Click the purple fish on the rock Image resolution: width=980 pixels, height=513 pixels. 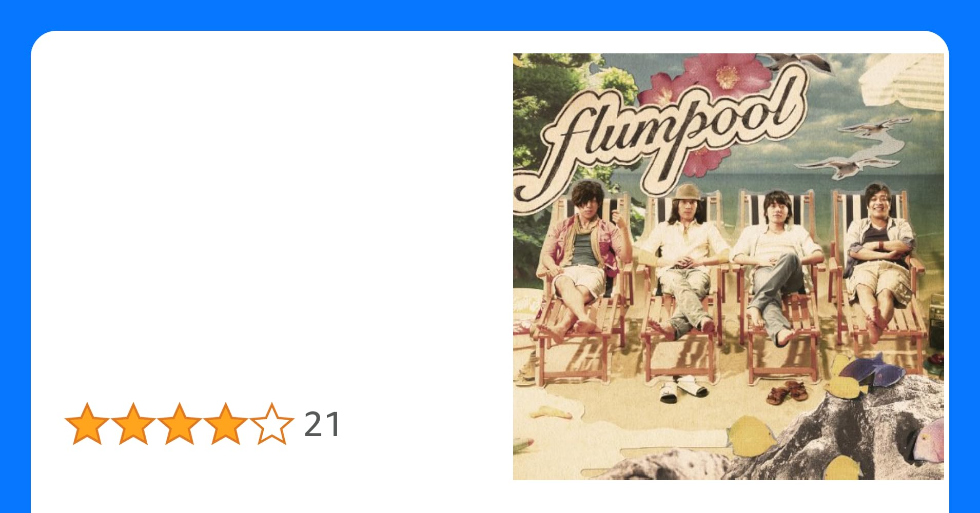tap(872, 369)
